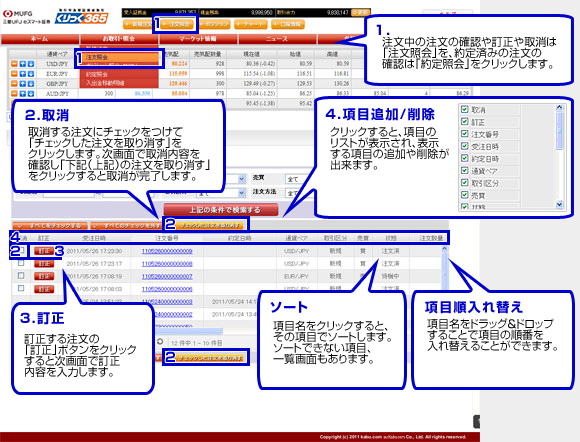Click すべてのチェックを外す button
Image resolution: width=580 pixels, height=442 pixels.
click(127, 225)
